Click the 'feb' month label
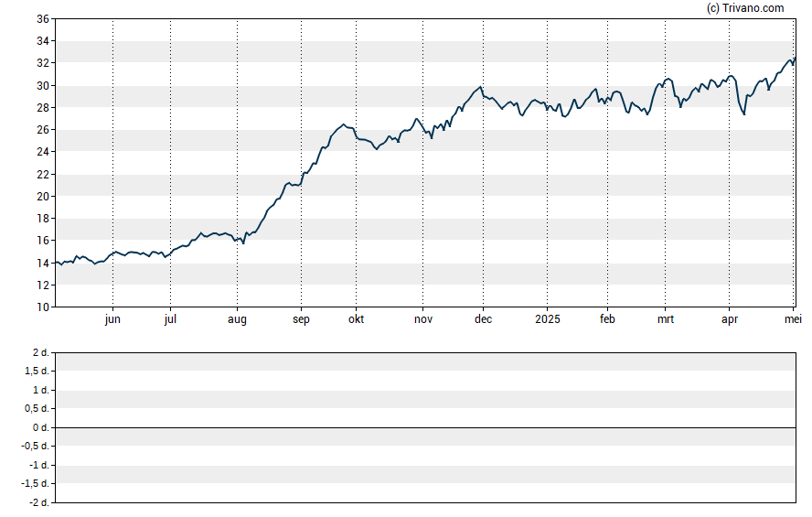Screen dimensions: 812x517 pyautogui.click(x=607, y=319)
